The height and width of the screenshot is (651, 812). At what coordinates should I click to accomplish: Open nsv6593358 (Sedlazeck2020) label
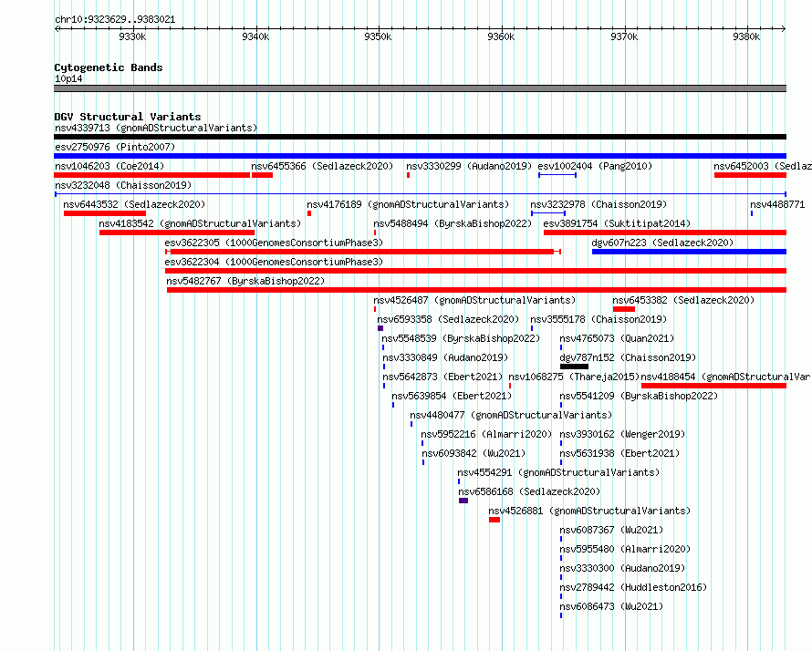point(448,319)
